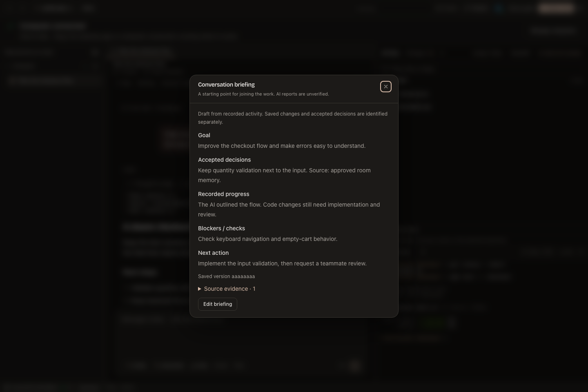
Task: Click the Improve the checkout flow text
Action: click(282, 146)
